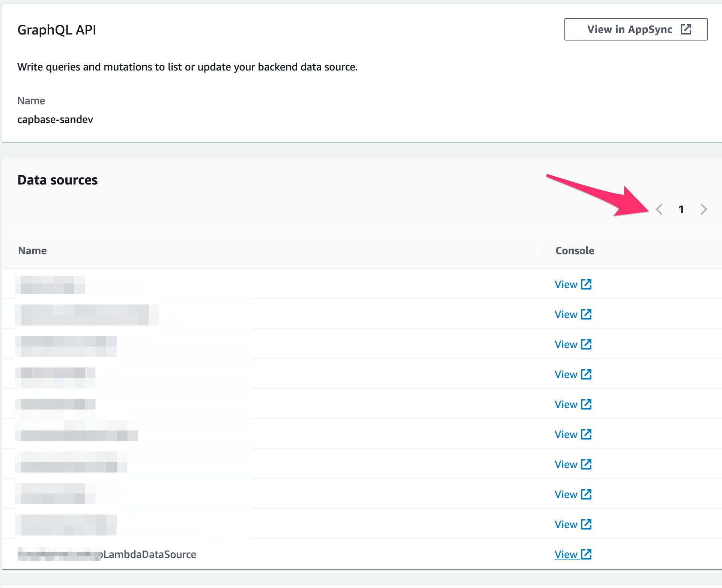
Task: Click the Name column header
Action: click(33, 250)
